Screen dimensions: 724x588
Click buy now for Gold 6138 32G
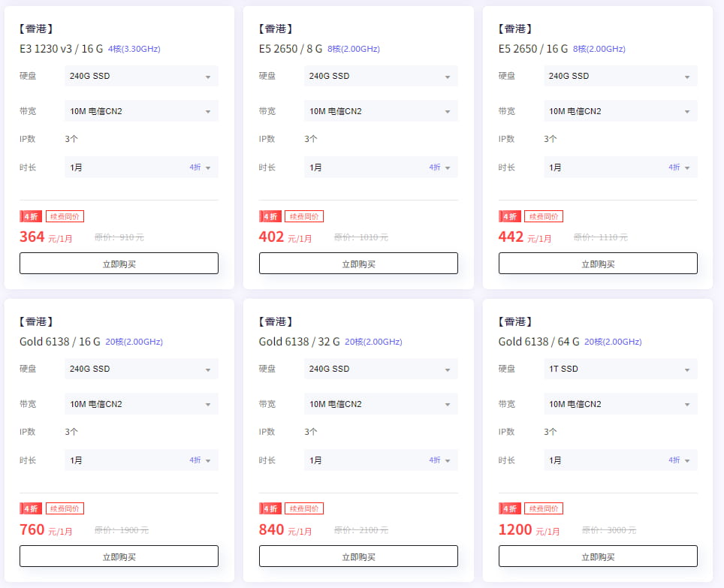click(358, 556)
